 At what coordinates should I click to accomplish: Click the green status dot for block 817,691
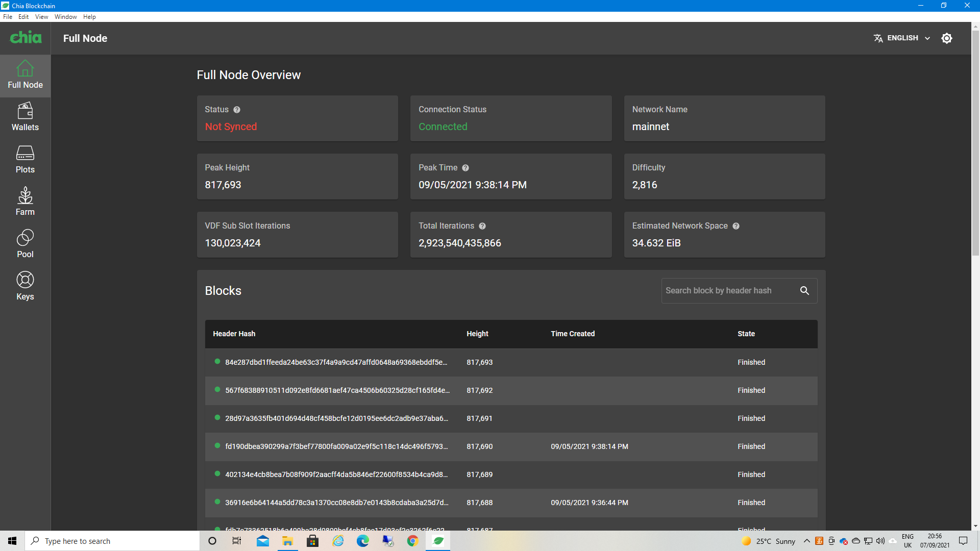[x=217, y=418]
